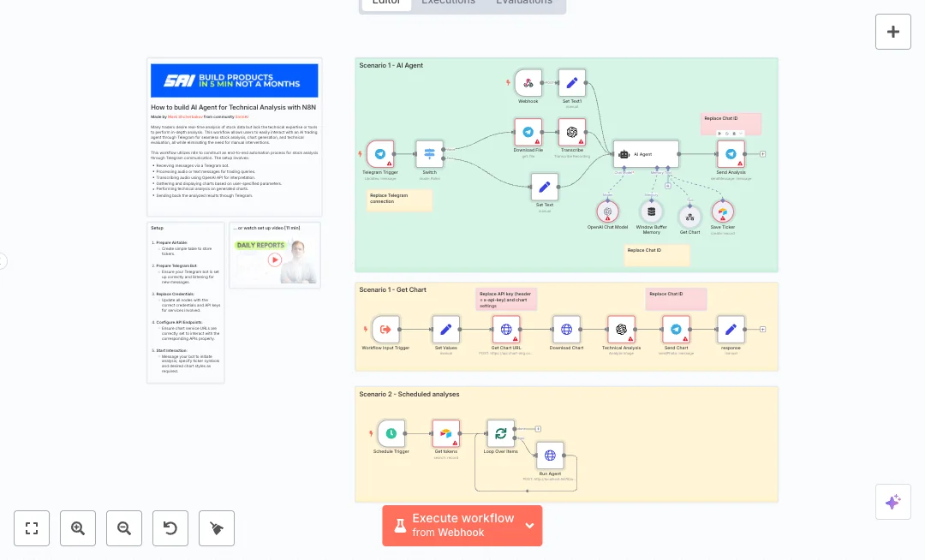Zoom in on the canvas
The image size is (925, 560).
[78, 528]
